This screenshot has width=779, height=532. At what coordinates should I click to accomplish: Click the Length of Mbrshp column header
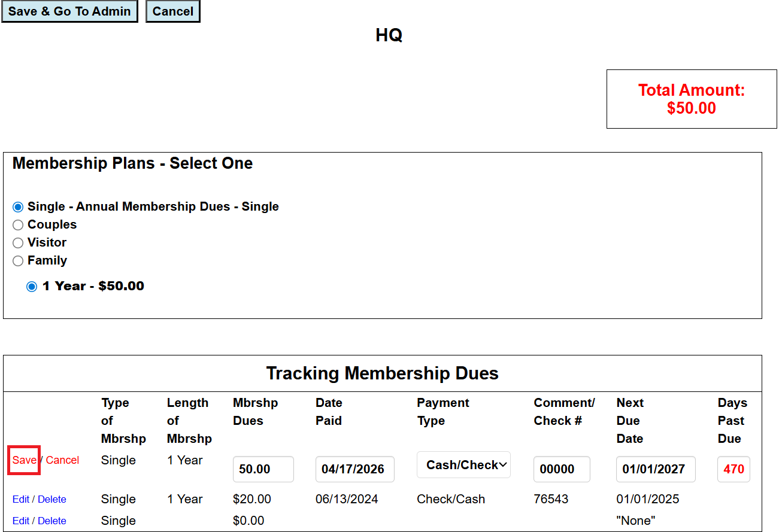(189, 421)
